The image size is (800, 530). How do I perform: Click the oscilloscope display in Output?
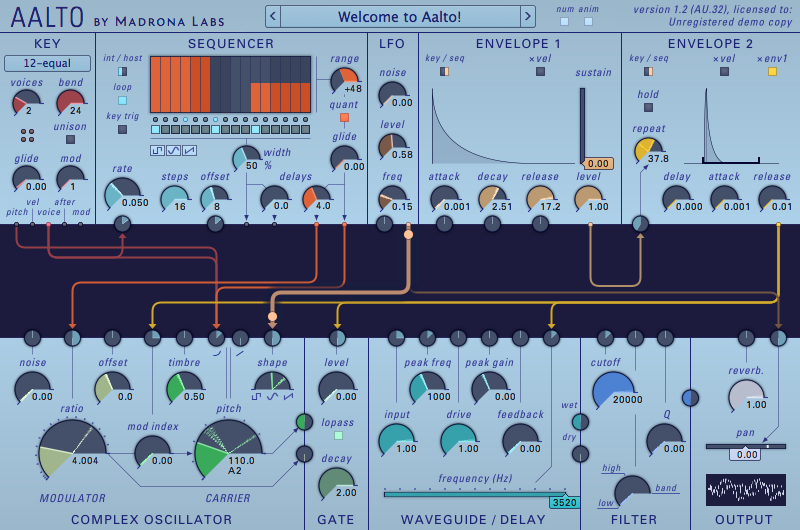[739, 490]
